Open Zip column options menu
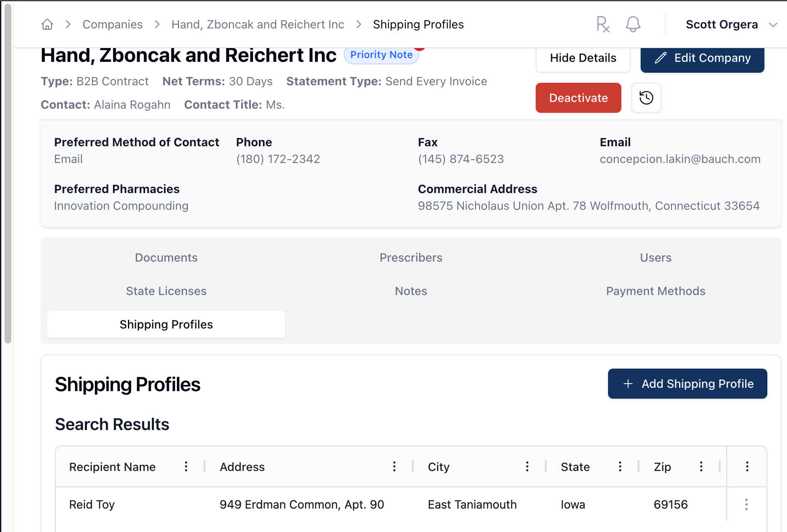 (701, 466)
